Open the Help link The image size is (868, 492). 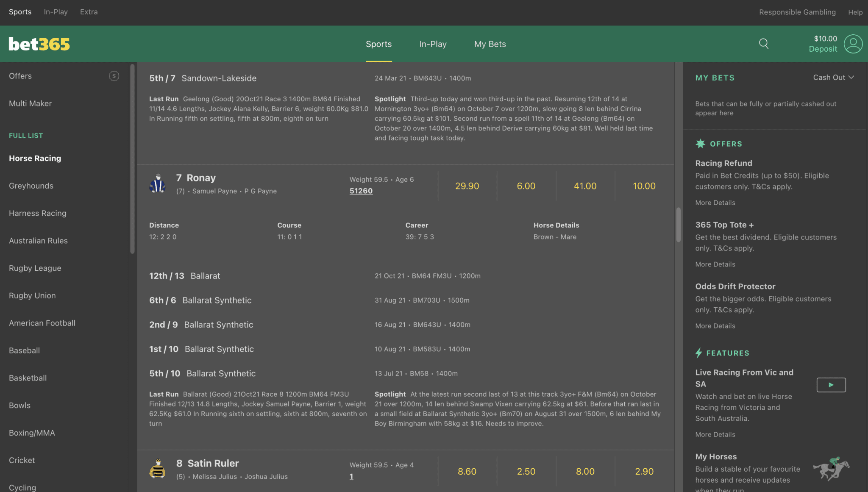855,12
